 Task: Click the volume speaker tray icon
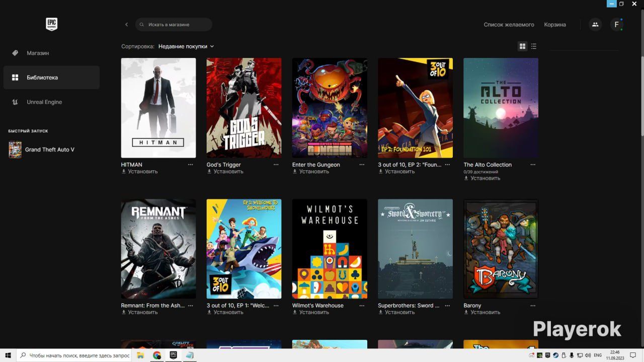pos(588,355)
